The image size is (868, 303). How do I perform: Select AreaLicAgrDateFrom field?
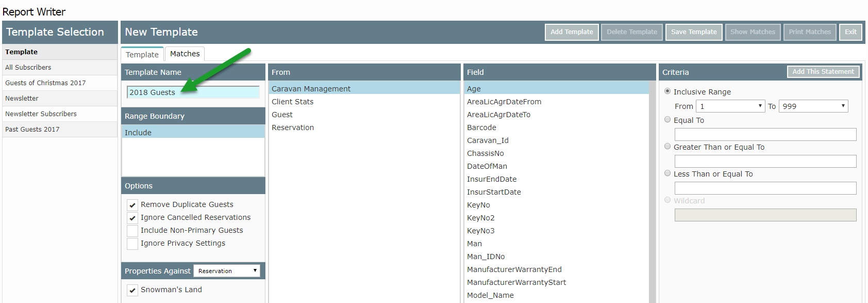click(x=556, y=102)
